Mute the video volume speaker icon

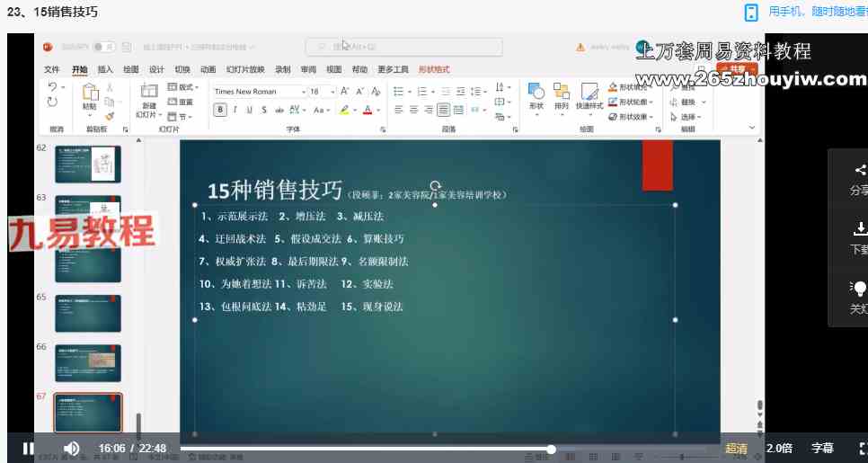tap(72, 448)
